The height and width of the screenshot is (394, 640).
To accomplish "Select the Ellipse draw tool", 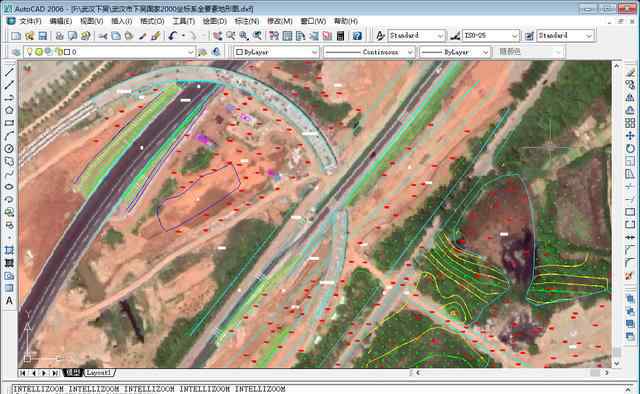I will 9,187.
